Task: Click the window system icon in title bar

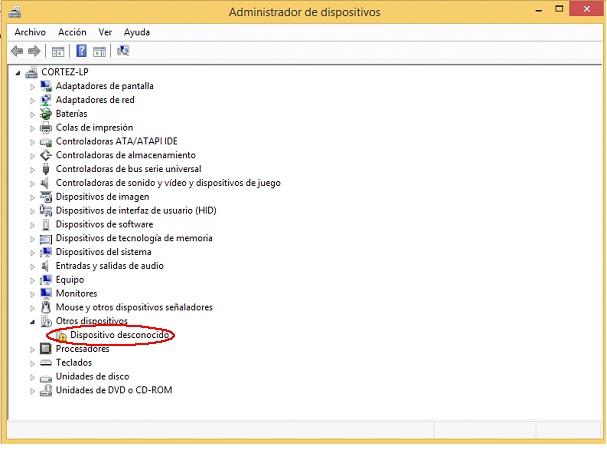Action: [15, 12]
